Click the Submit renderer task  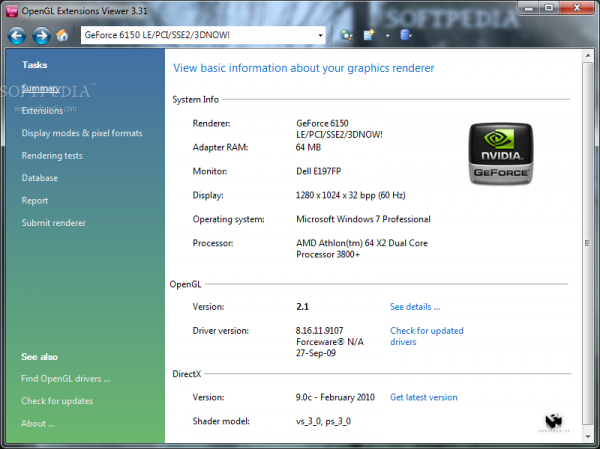54,223
